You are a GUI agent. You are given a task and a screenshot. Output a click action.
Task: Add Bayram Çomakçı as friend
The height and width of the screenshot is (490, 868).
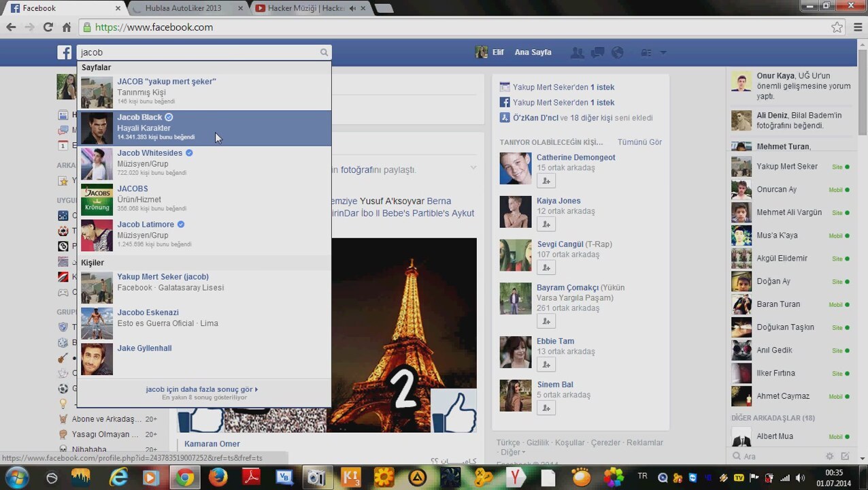(546, 321)
